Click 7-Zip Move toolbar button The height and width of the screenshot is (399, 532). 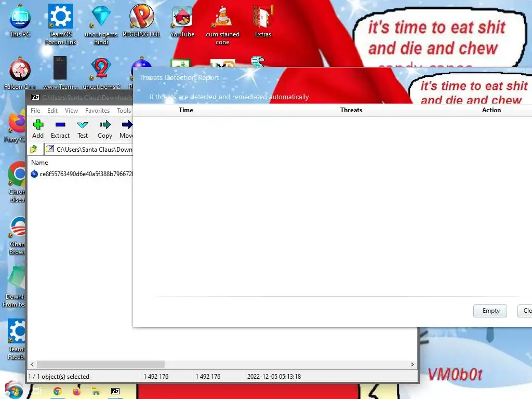point(126,129)
